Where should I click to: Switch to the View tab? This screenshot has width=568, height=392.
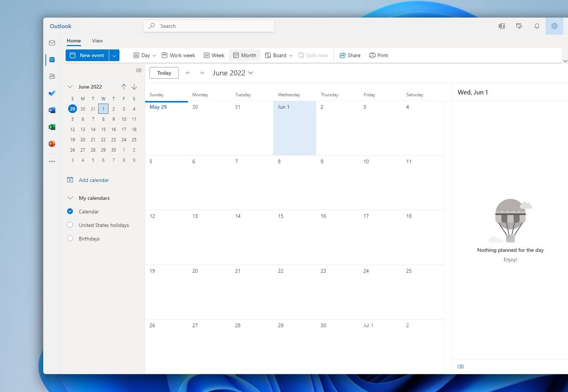tap(97, 41)
